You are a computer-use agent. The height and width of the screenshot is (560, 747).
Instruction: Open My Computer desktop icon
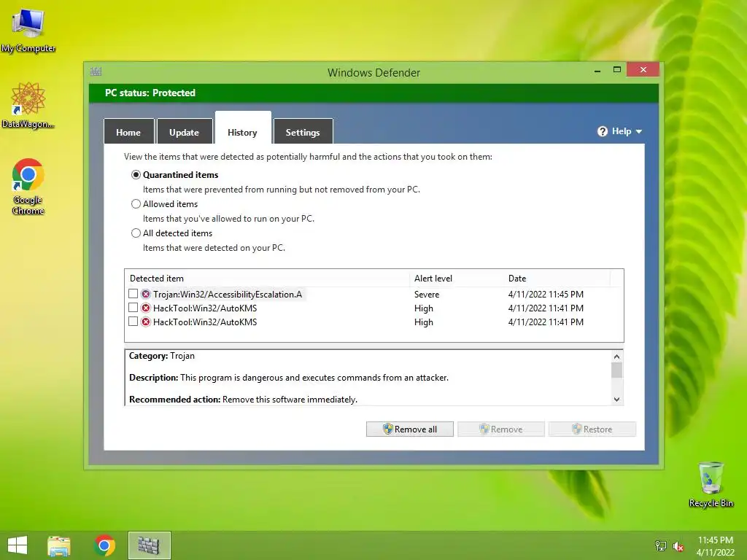coord(28,30)
